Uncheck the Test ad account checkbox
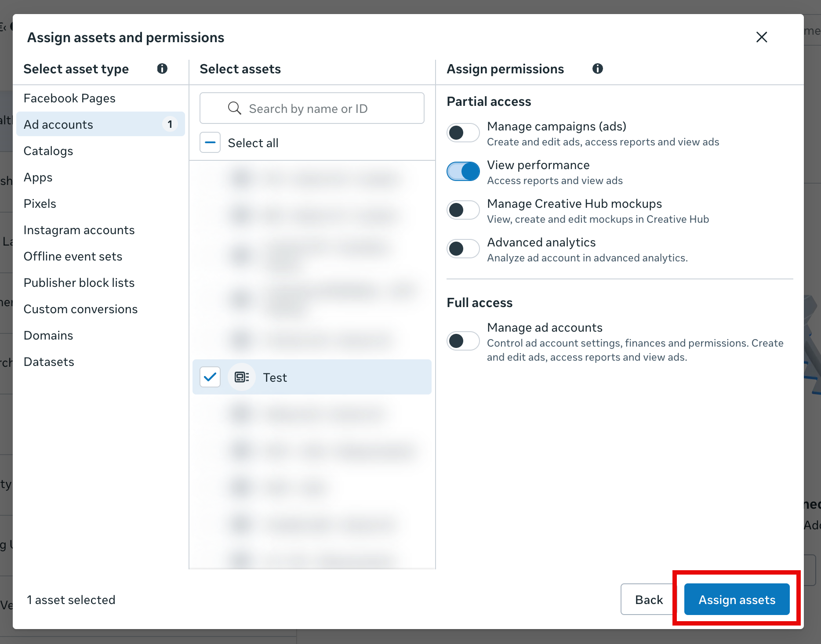This screenshot has height=644, width=821. click(x=210, y=377)
